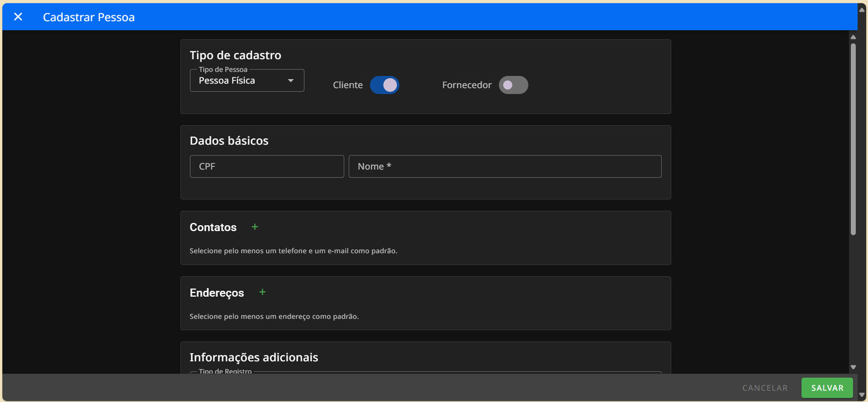Viewport: 868px width, 402px height.
Task: Click the Tipo de Pessoa dropdown arrow
Action: tap(291, 81)
